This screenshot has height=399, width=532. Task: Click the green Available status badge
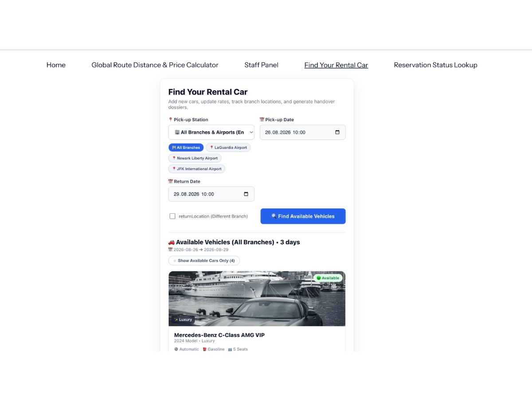328,278
